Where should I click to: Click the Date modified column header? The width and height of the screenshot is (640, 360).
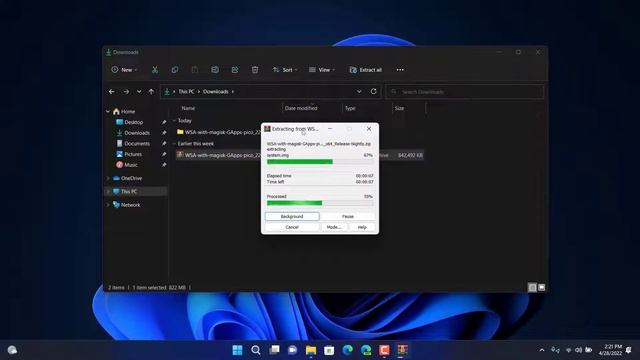pos(301,108)
